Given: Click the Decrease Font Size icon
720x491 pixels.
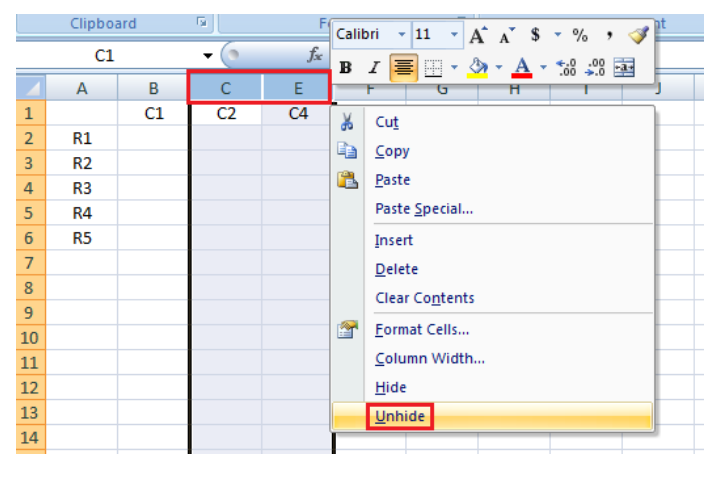Looking at the screenshot, I should click(506, 35).
